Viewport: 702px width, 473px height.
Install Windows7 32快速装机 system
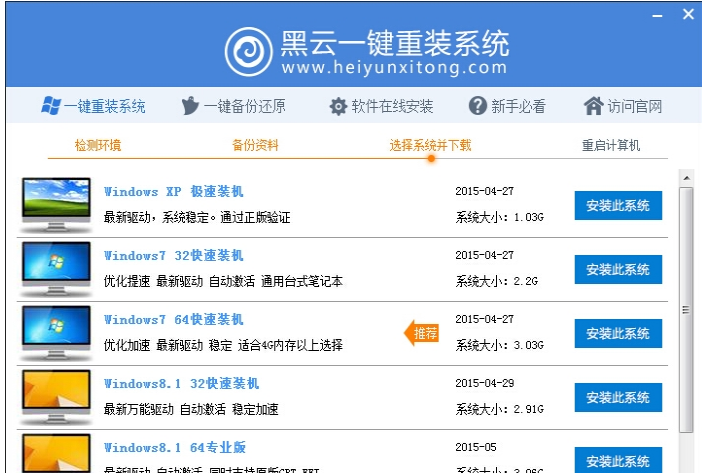click(618, 270)
